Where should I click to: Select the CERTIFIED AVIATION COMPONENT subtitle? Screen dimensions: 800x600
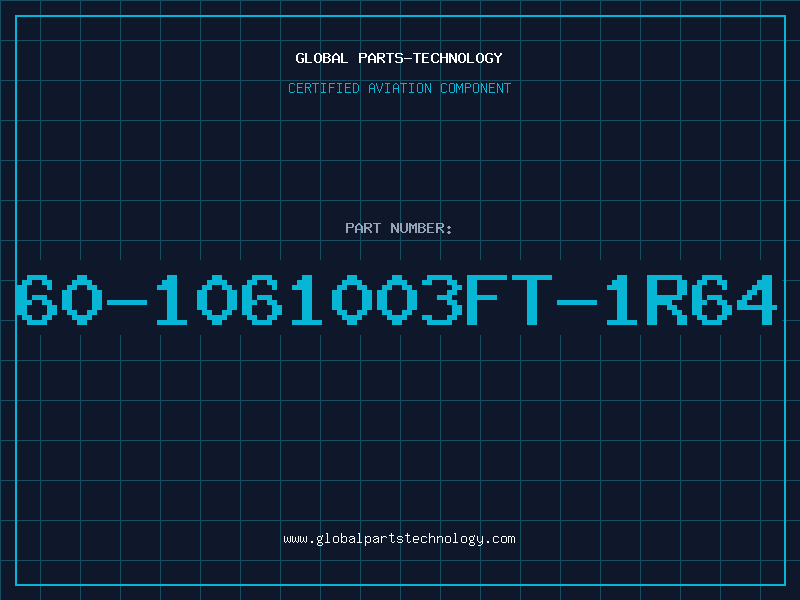[x=399, y=88]
